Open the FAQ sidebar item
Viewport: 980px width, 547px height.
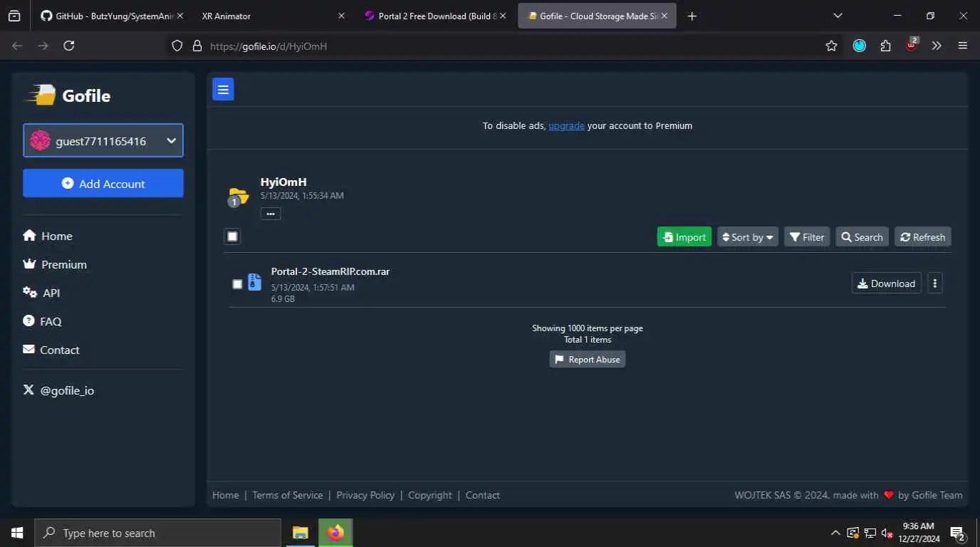click(x=42, y=321)
